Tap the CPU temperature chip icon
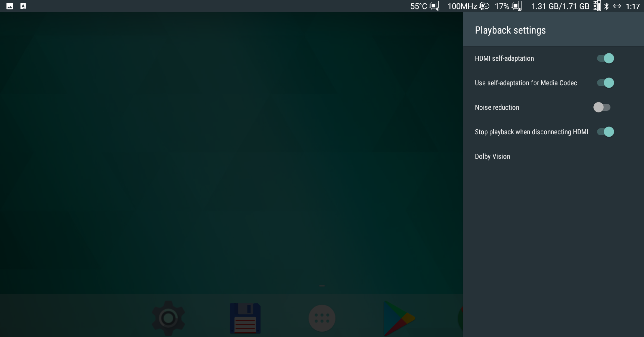644x337 pixels. pos(434,6)
